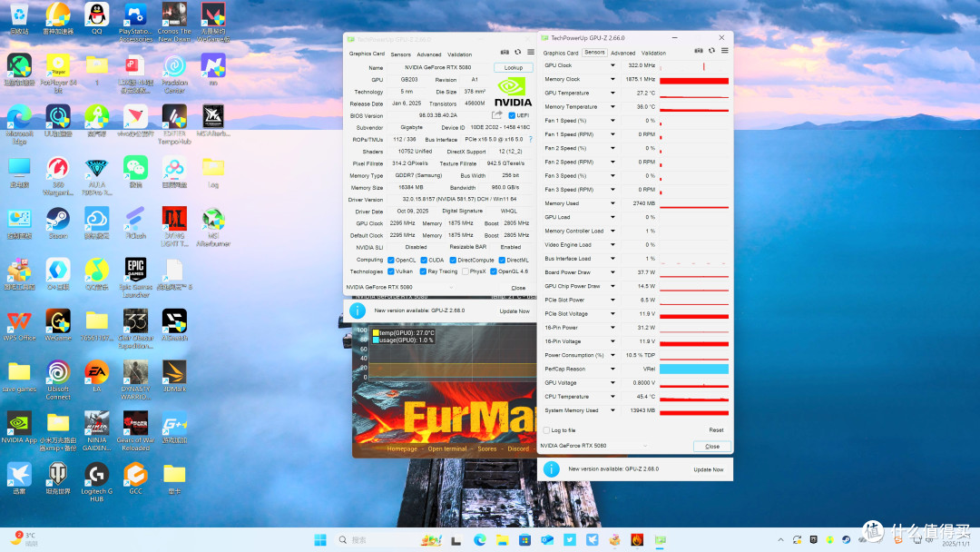Switch to Advanced tab in the Sensors window

pyautogui.click(x=622, y=54)
